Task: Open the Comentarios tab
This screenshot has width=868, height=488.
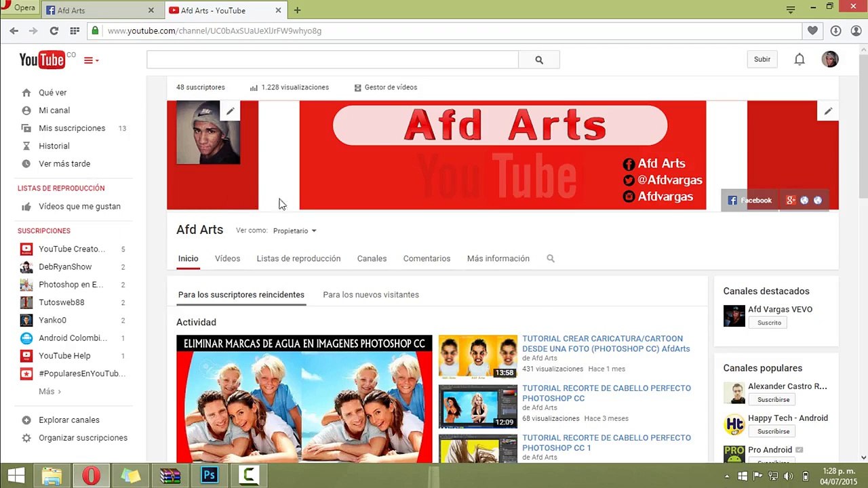Action: [427, 258]
